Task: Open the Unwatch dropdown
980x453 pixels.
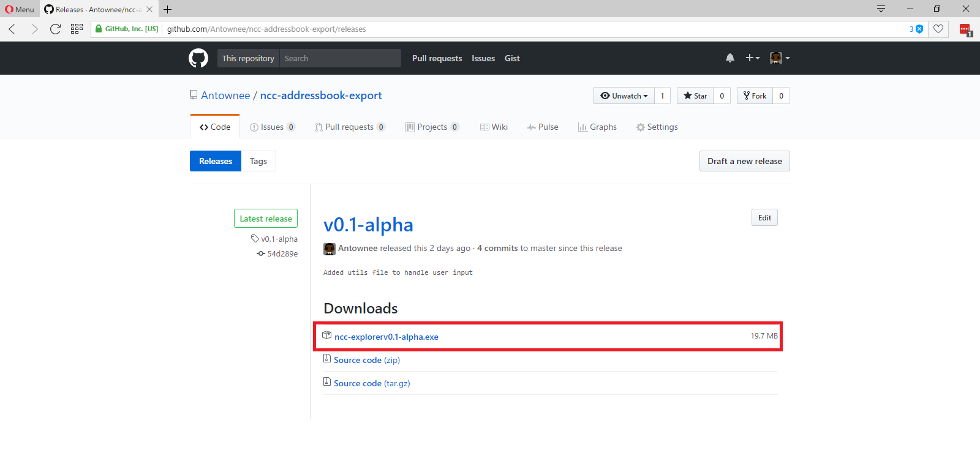Action: pyautogui.click(x=624, y=95)
